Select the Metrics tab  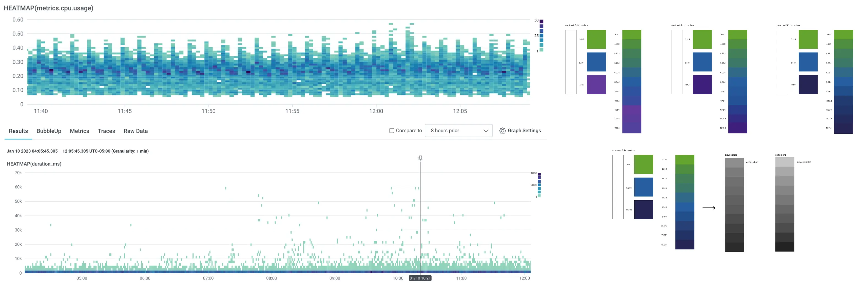(79, 131)
